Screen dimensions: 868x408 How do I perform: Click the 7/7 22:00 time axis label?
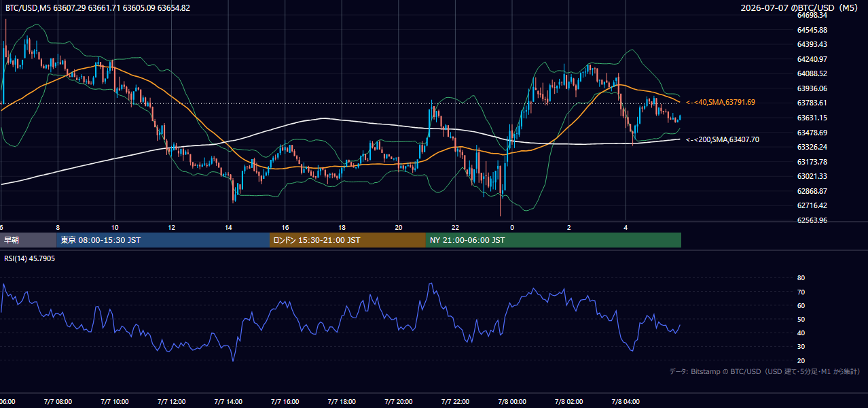pos(455,402)
